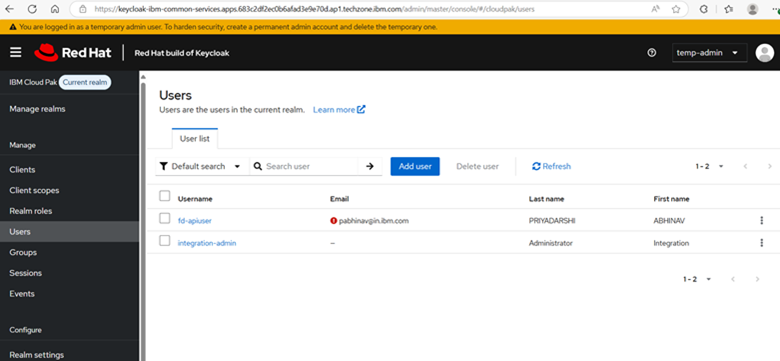Screen dimensions: 780x361
Task: Click the First name column header
Action: (671, 199)
